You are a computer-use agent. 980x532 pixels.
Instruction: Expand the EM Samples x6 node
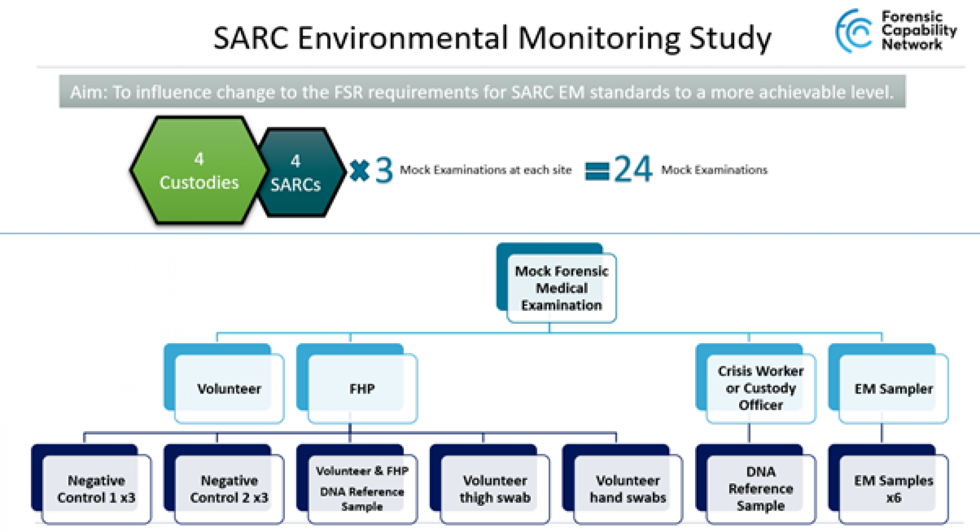coord(893,489)
